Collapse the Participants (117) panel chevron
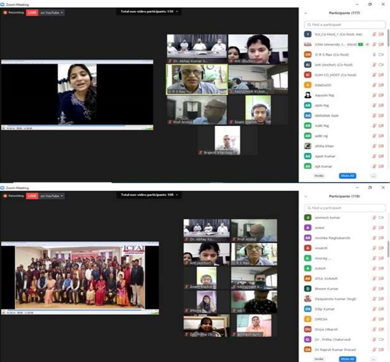The image size is (390, 362). pos(306,13)
